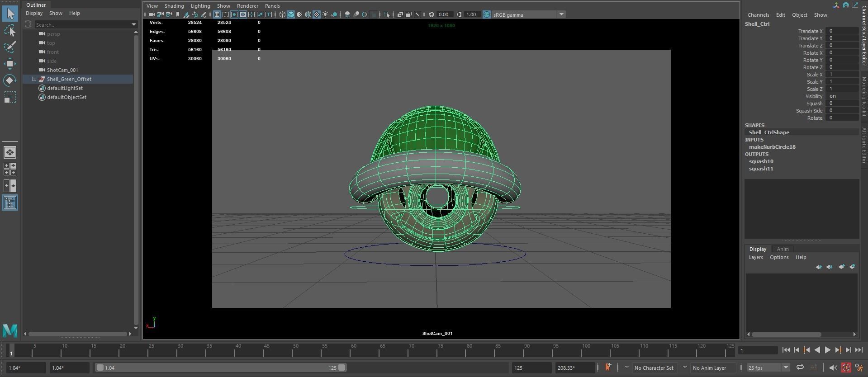Create new layer from selected
The height and width of the screenshot is (377, 868).
coord(852,267)
